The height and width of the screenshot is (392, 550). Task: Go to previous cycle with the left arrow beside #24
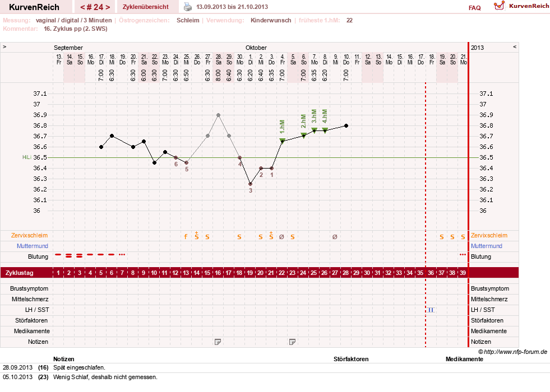point(83,7)
